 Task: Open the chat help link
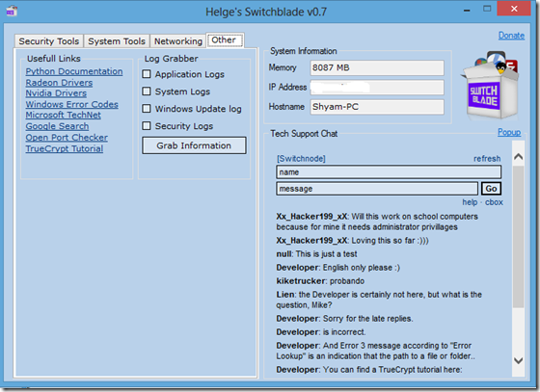coord(470,202)
